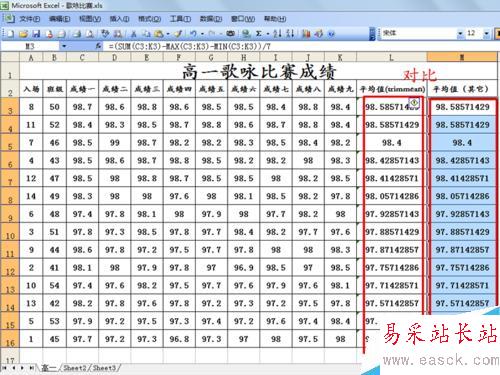The width and height of the screenshot is (500, 375).
Task: Select cell 98.05714286 in column M
Action: (x=462, y=196)
